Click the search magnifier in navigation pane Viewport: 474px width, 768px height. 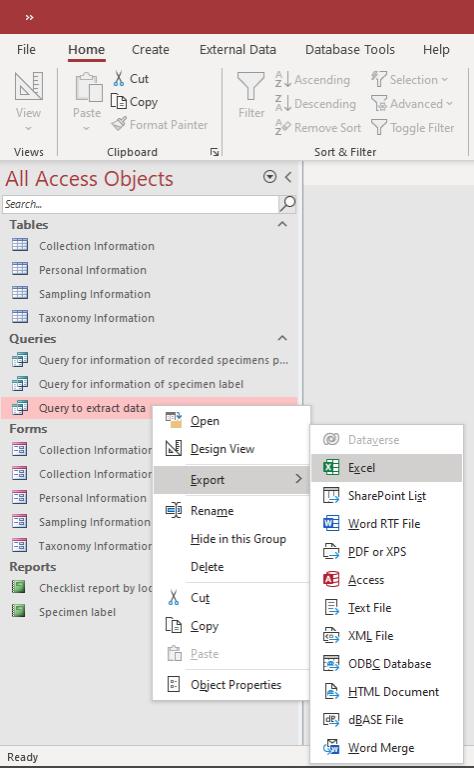pyautogui.click(x=287, y=204)
